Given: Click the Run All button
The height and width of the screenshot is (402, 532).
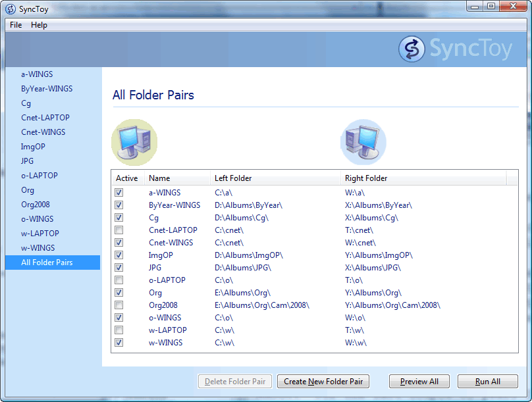Looking at the screenshot, I should click(x=488, y=382).
